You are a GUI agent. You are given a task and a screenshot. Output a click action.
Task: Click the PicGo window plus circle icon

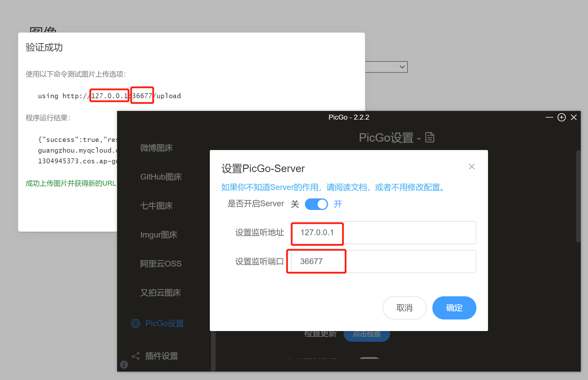click(x=561, y=117)
